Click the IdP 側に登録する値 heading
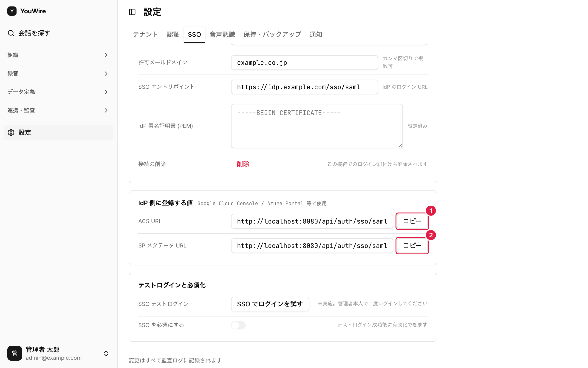The height and width of the screenshot is (368, 588). point(165,203)
